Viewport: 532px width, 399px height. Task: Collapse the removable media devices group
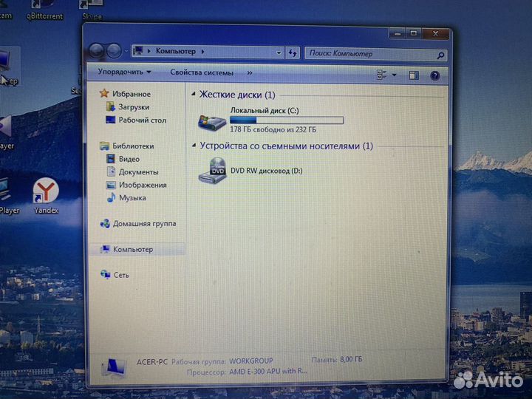(x=194, y=146)
